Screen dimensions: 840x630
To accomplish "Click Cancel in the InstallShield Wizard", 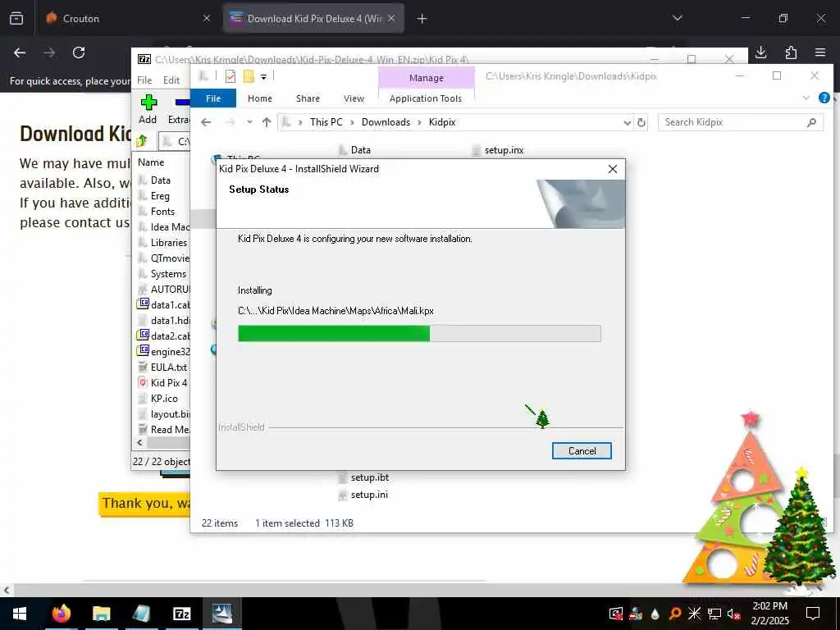I will click(582, 451).
